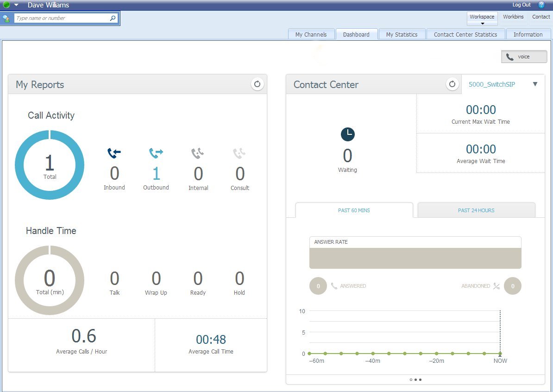Image resolution: width=553 pixels, height=392 pixels.
Task: Click the Inbound calls phone icon
Action: 114,153
